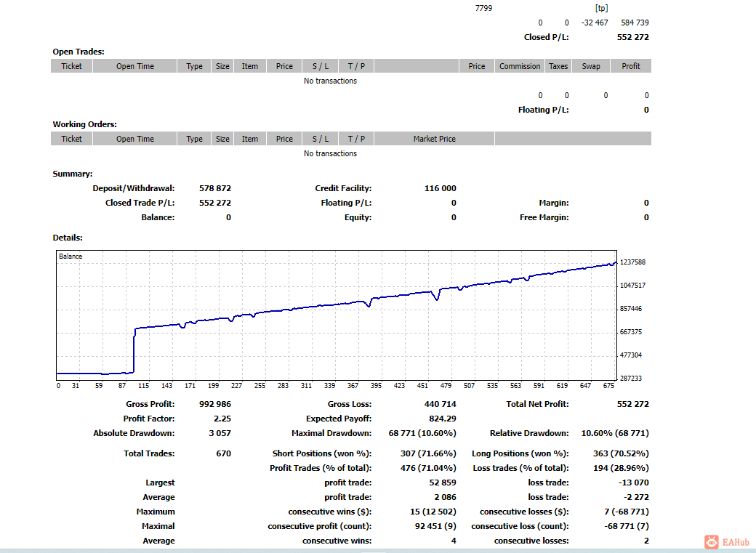Viewport: 756px width, 553px height.
Task: Select the -32 467 total value
Action: click(x=595, y=23)
